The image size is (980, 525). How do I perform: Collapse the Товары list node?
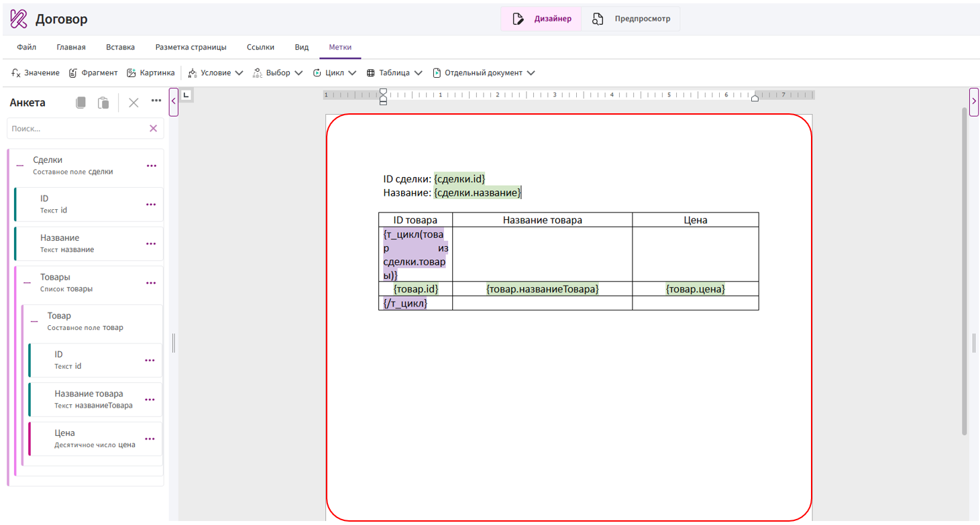pos(27,283)
